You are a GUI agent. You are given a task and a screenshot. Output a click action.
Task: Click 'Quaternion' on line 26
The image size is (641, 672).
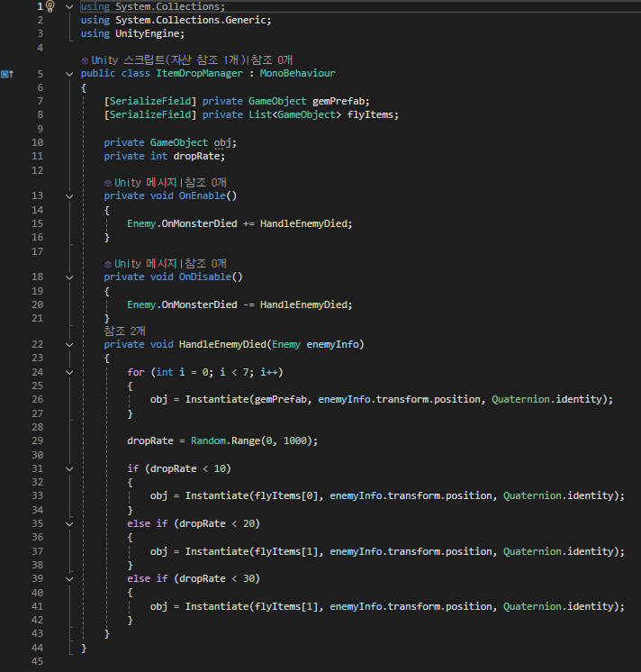coord(520,399)
